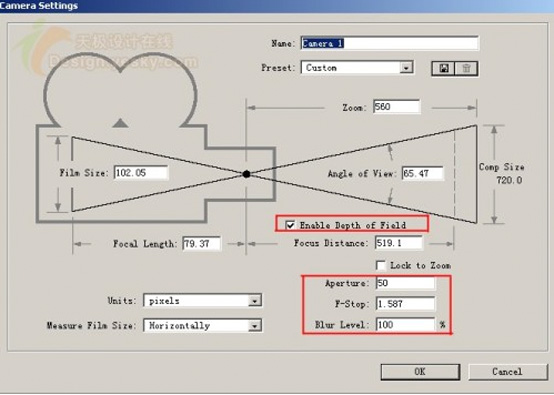Click the Angle of View field

click(423, 173)
